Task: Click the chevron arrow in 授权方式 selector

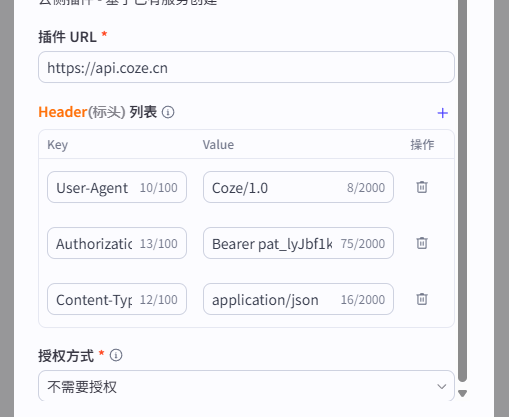Action: 442,387
